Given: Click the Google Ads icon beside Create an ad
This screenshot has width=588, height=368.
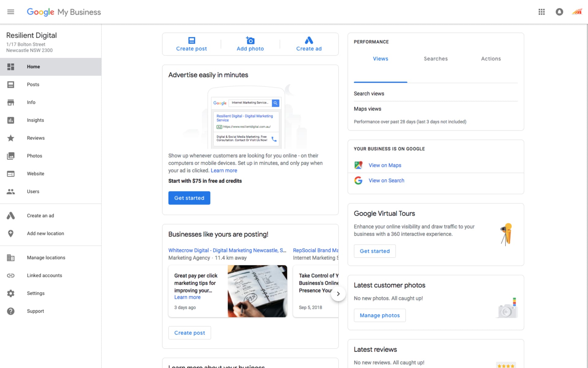Looking at the screenshot, I should click(x=11, y=216).
